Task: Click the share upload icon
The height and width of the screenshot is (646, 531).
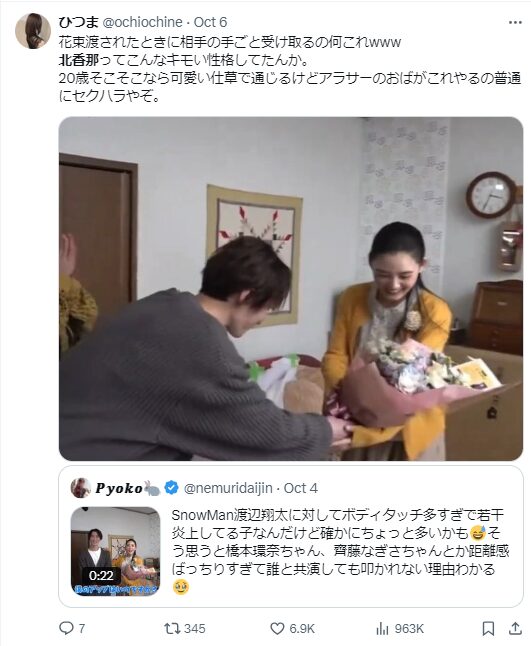Action: [515, 628]
